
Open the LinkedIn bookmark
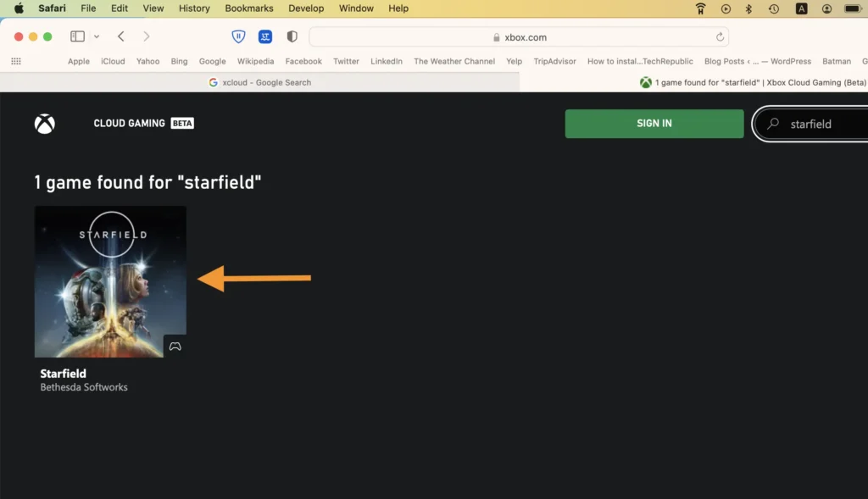387,61
